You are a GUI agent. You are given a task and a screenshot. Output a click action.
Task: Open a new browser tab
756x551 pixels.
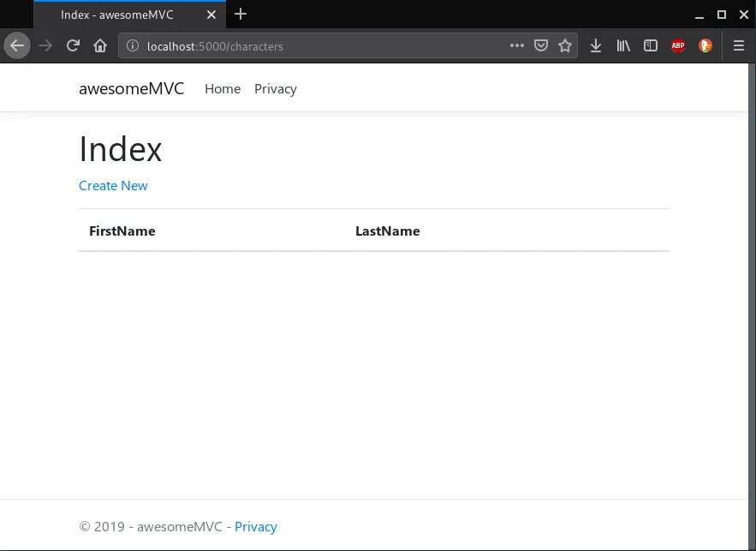coord(240,15)
